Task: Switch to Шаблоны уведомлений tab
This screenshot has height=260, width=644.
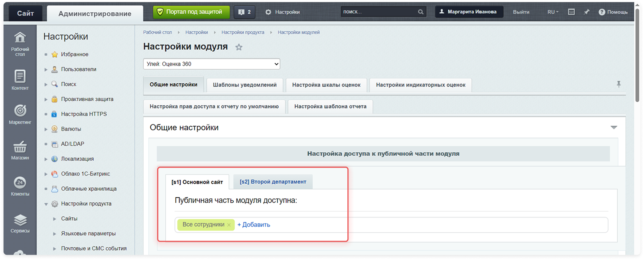Action: (x=245, y=85)
